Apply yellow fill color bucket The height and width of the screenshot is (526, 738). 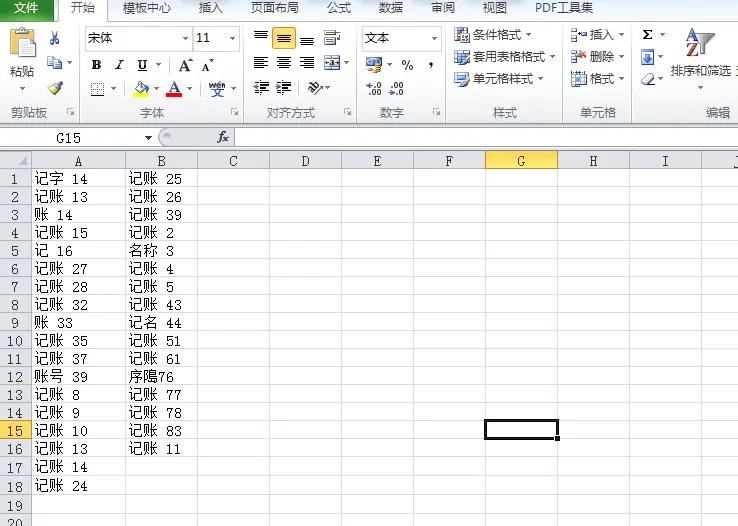point(141,88)
